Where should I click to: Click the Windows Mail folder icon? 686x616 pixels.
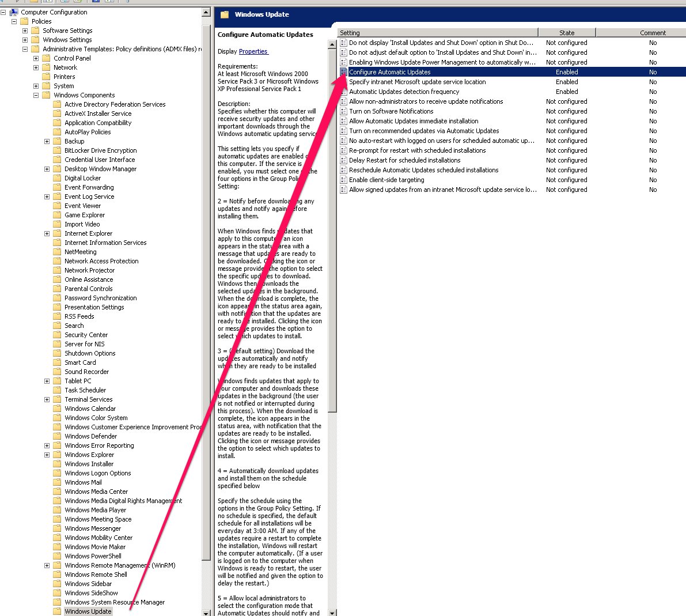(x=58, y=482)
